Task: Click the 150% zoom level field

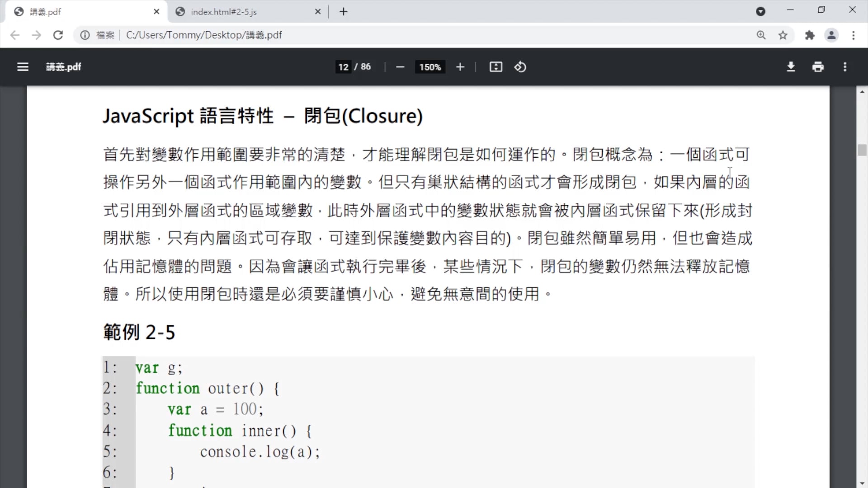Action: (429, 67)
